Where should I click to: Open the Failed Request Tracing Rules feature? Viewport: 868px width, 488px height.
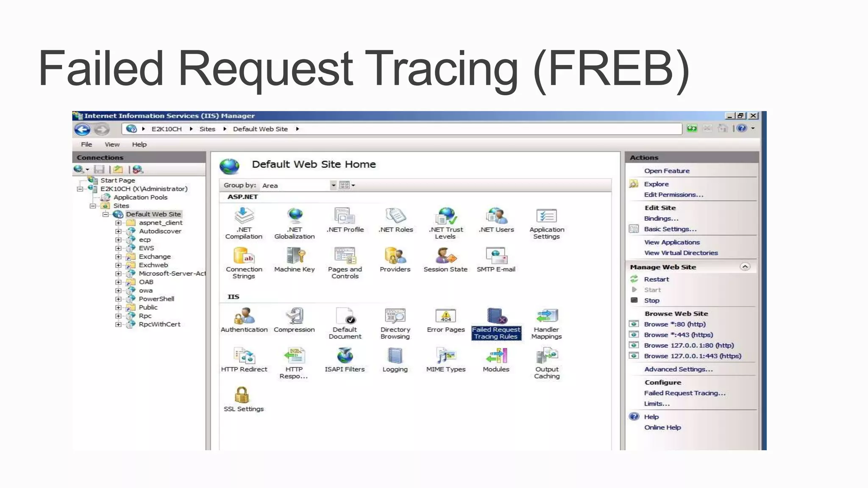click(496, 317)
